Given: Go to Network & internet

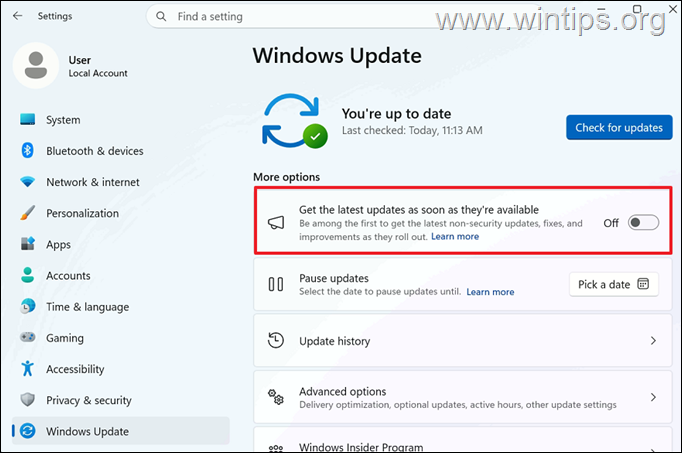Looking at the screenshot, I should pyautogui.click(x=120, y=182).
